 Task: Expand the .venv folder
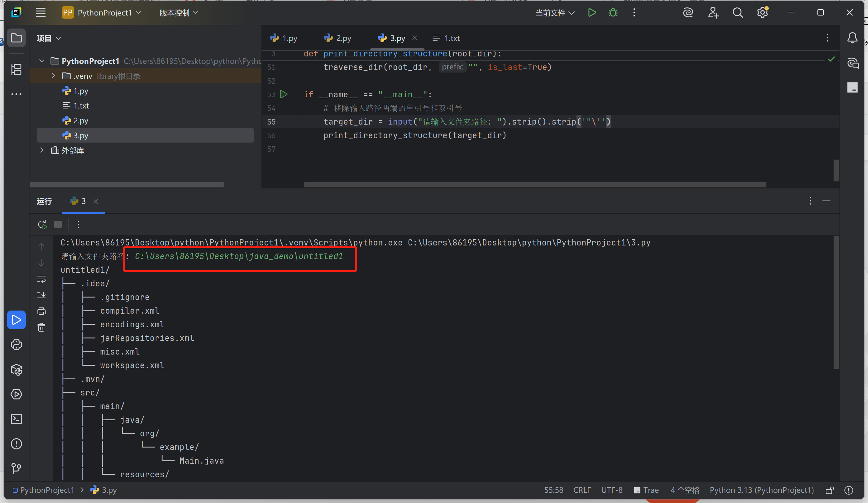coord(53,76)
